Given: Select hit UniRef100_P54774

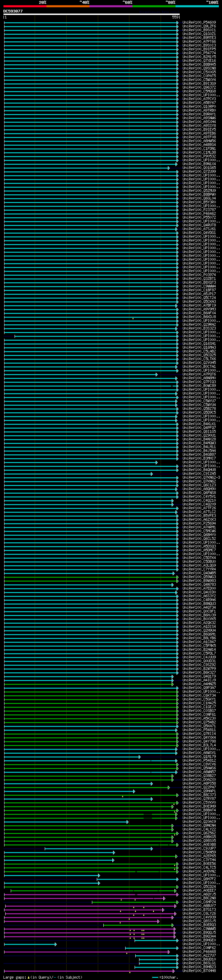Looking at the screenshot, I should pos(199,53).
